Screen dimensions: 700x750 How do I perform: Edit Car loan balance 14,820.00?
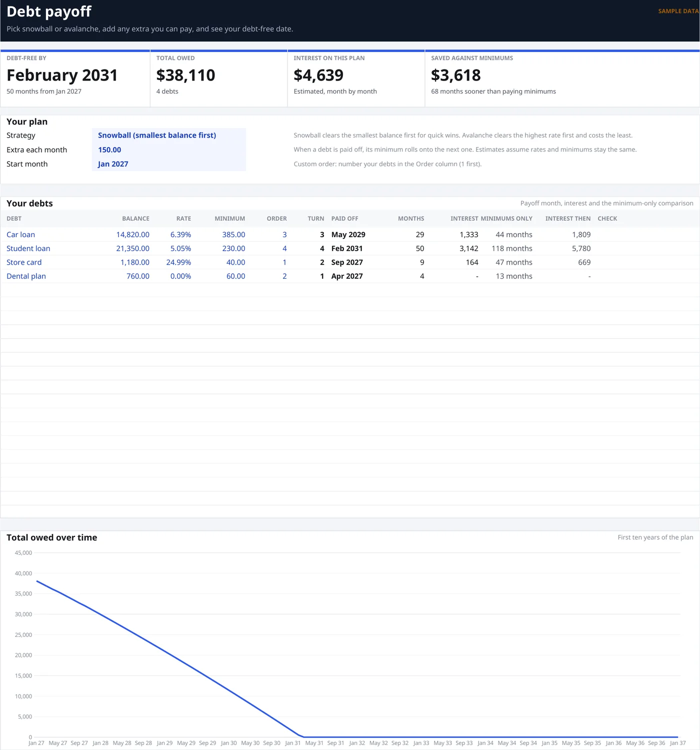pyautogui.click(x=133, y=235)
